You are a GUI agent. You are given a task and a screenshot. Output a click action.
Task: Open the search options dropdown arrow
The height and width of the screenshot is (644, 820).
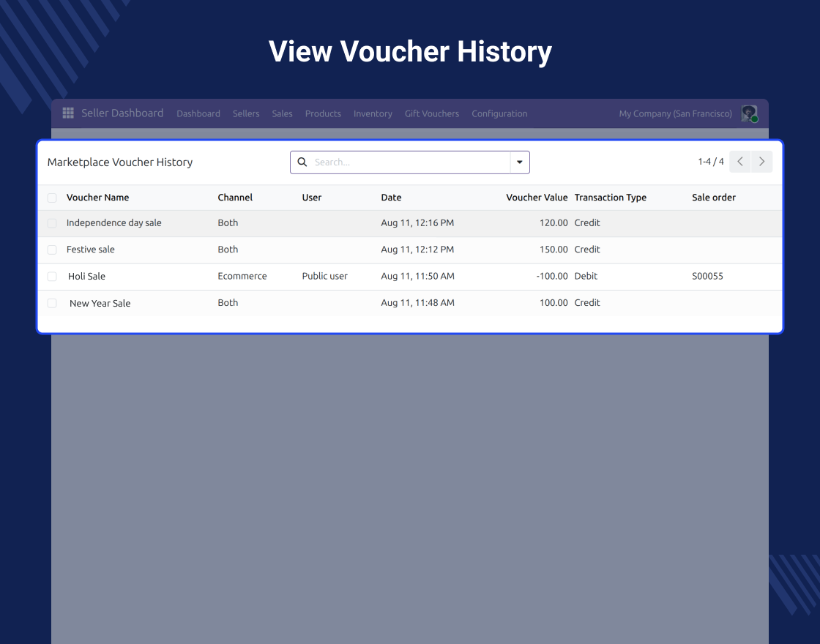point(520,162)
